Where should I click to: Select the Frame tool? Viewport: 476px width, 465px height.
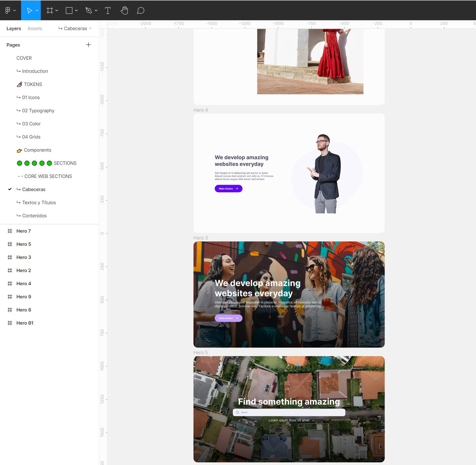[50, 10]
